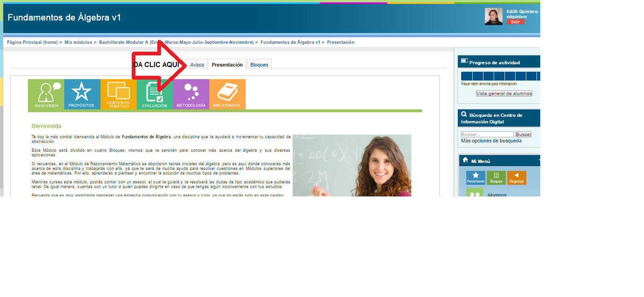This screenshot has width=644, height=297.
Task: Click the Alumnos label in Mi Menú
Action: [x=497, y=194]
